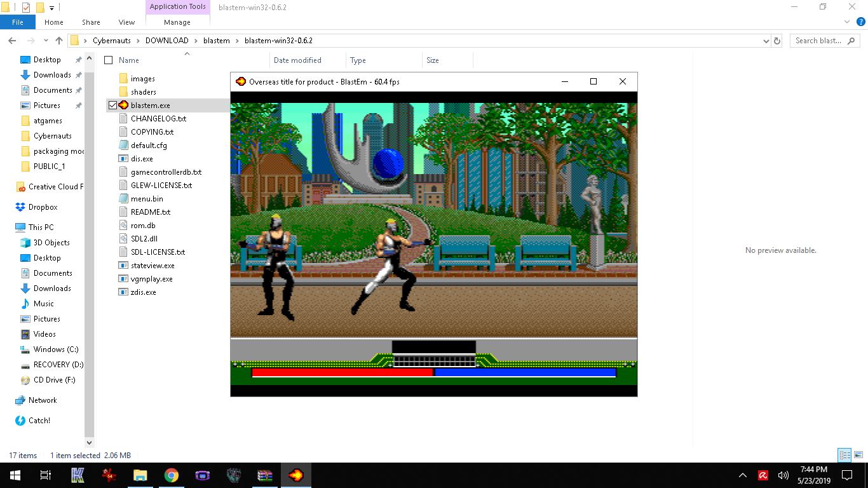
Task: Expand the ribbon chevron
Action: point(848,22)
